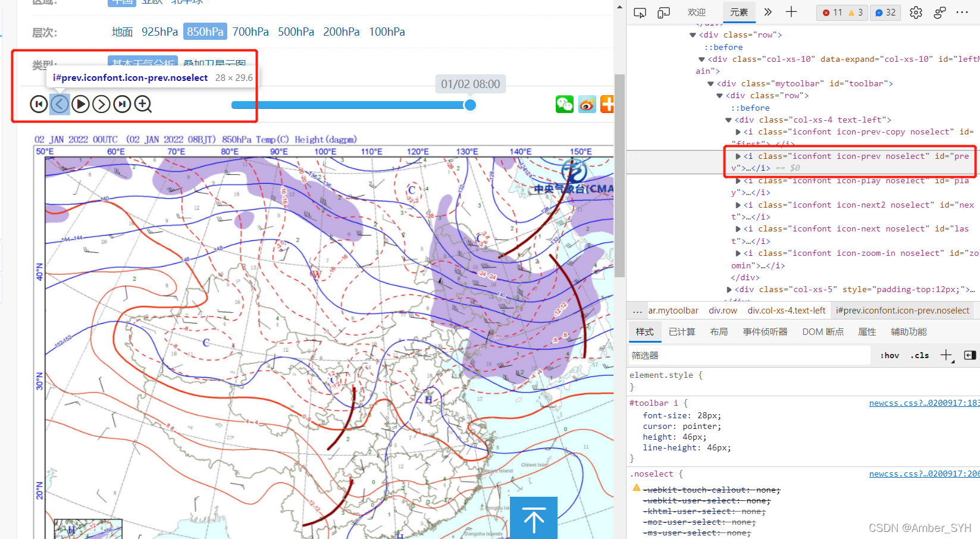The width and height of the screenshot is (980, 539).
Task: Switch to the 事件侦听器 tab
Action: pos(765,332)
